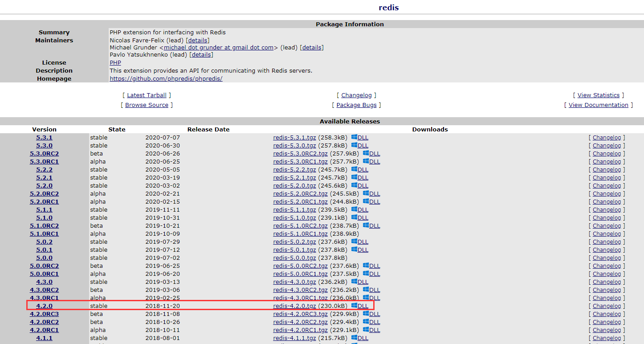644x344 pixels.
Task: Click the phpredis GitHub homepage link
Action: pos(166,78)
